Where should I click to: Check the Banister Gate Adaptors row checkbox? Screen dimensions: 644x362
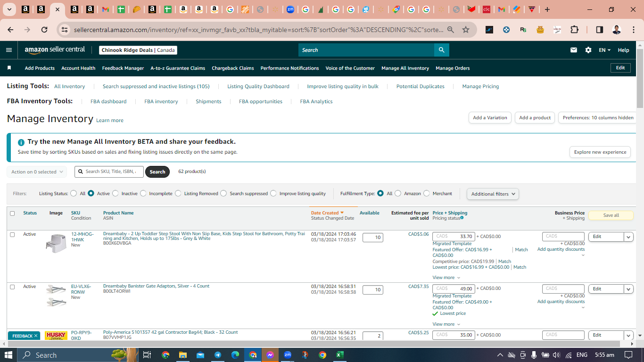[12, 287]
